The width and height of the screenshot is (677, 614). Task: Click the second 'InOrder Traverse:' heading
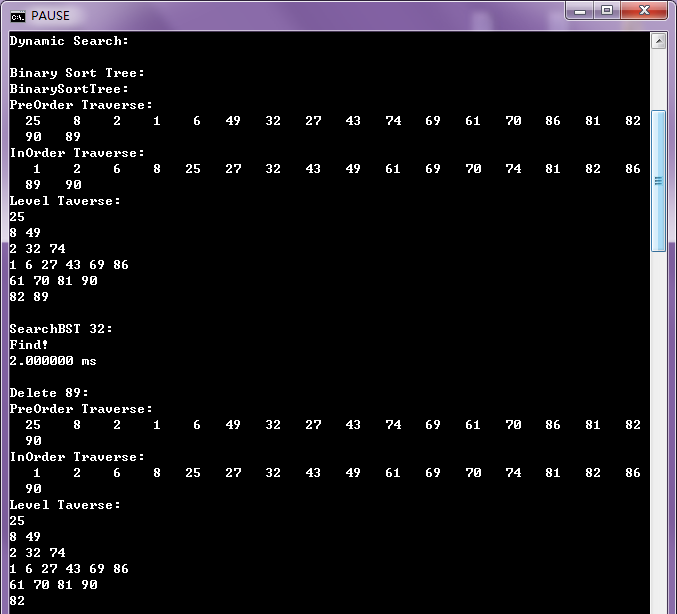(77, 456)
